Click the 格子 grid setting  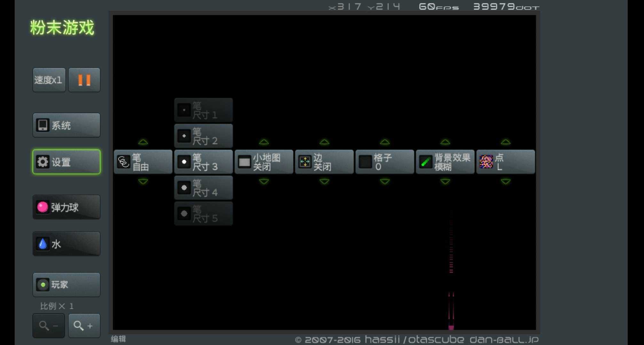pyautogui.click(x=385, y=162)
